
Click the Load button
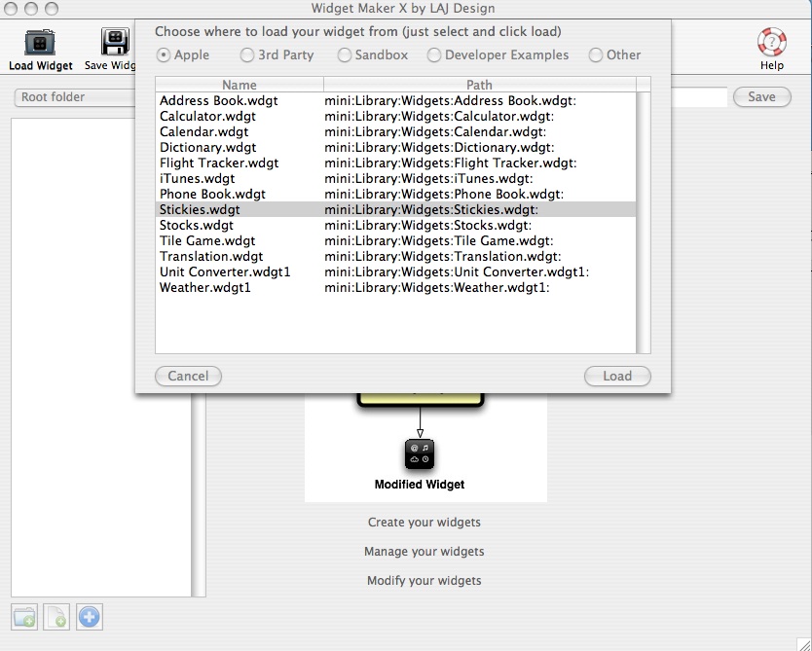617,376
